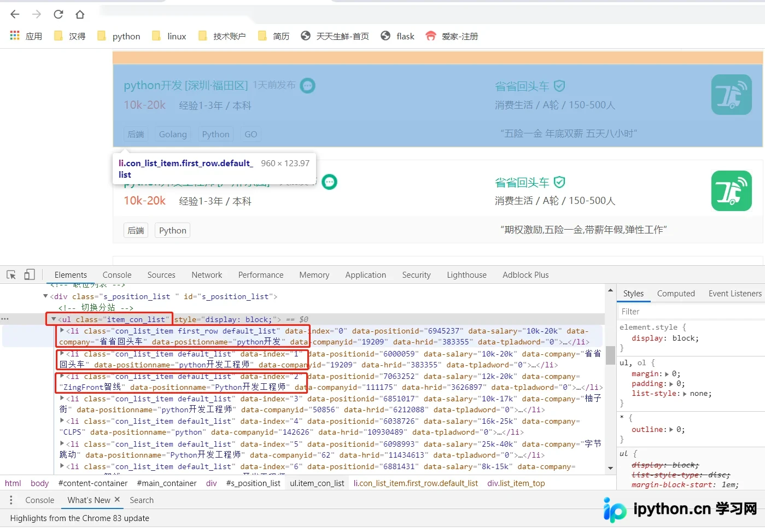Viewport: 765px width, 532px height.
Task: Click the chat bubble icon beside 1天前发布
Action: (308, 85)
